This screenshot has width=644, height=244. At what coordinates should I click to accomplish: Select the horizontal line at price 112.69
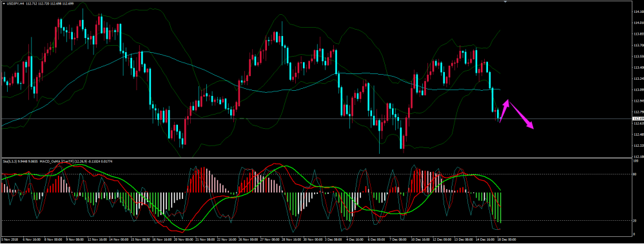click(x=317, y=119)
